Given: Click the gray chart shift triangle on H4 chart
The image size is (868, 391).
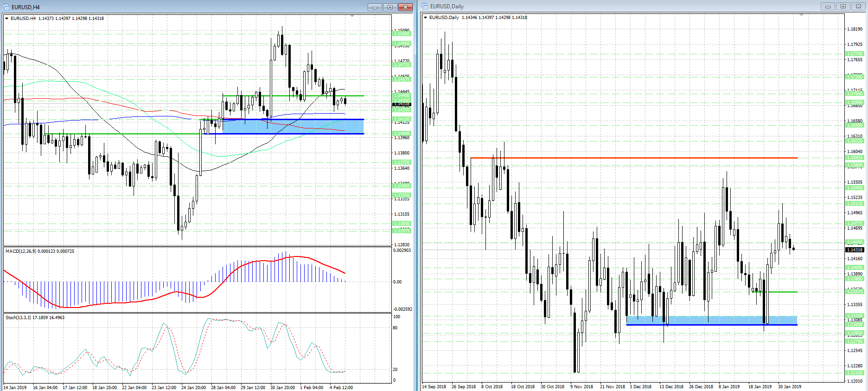Looking at the screenshot, I should point(352,16).
